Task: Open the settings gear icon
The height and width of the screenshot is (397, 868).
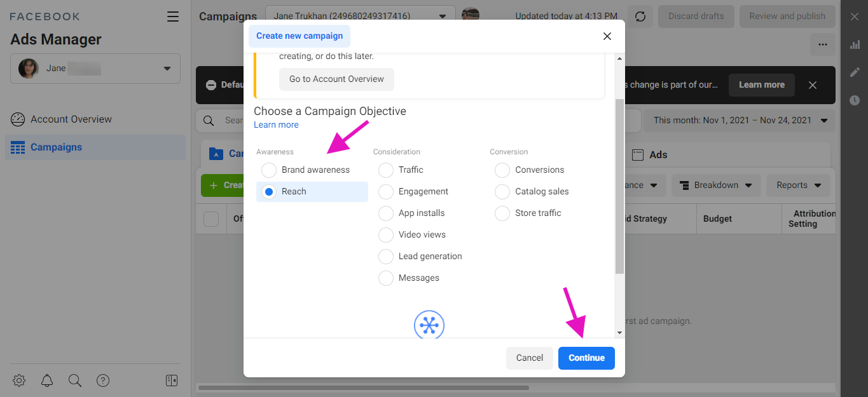Action: pos(19,380)
